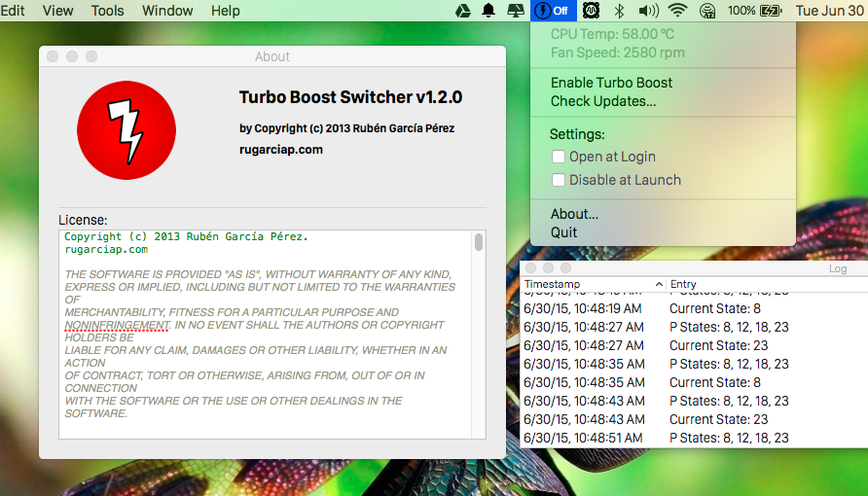Click the display monitor menu bar icon
The width and height of the screenshot is (868, 496).
coord(515,11)
